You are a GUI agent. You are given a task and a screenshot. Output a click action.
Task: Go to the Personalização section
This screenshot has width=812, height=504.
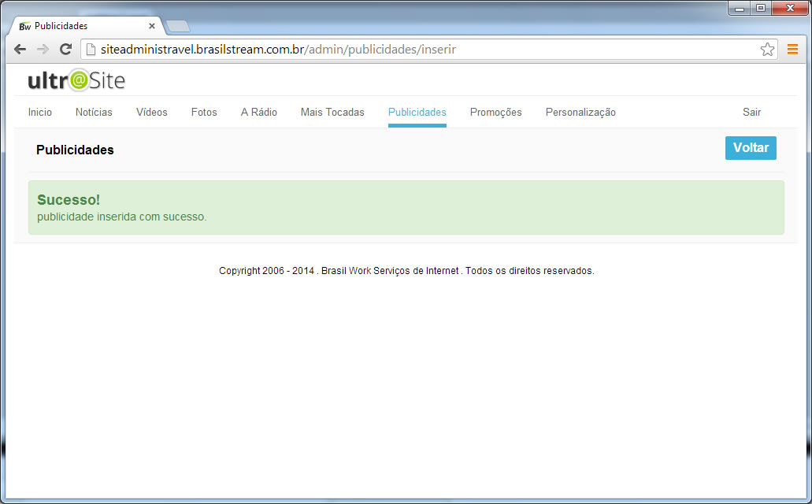click(580, 112)
